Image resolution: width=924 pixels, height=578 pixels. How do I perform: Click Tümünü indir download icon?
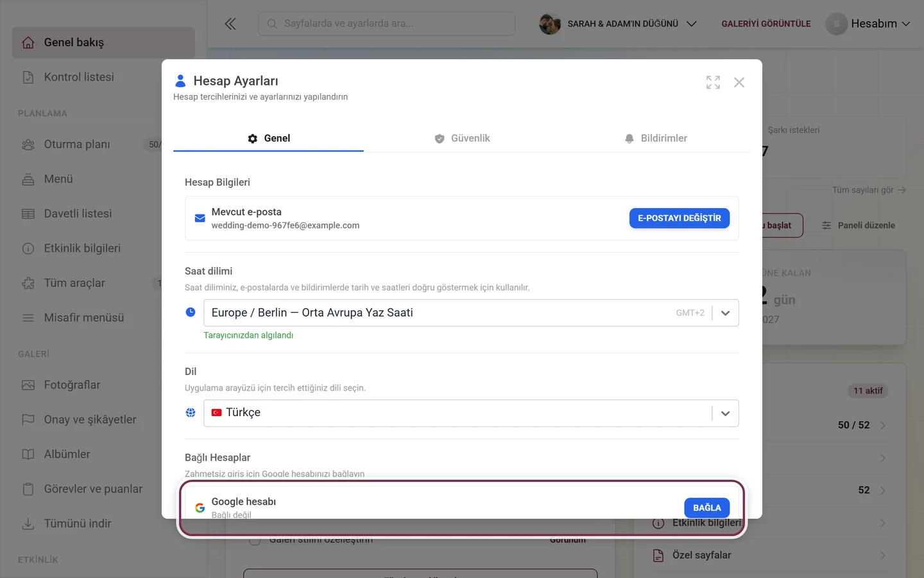[28, 524]
